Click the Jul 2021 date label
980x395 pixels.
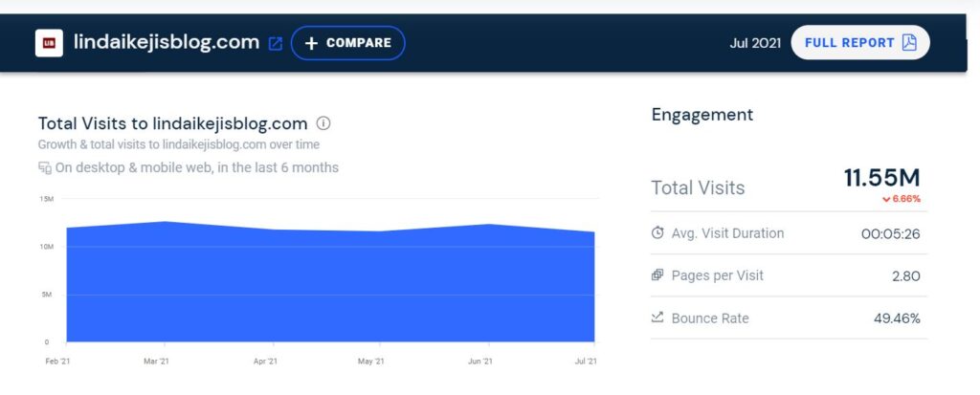pyautogui.click(x=755, y=43)
